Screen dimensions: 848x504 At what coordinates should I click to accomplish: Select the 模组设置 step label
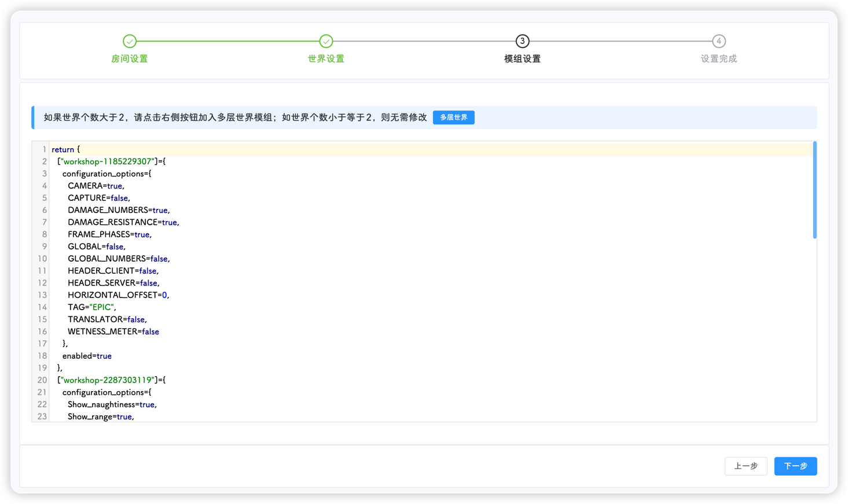point(522,58)
